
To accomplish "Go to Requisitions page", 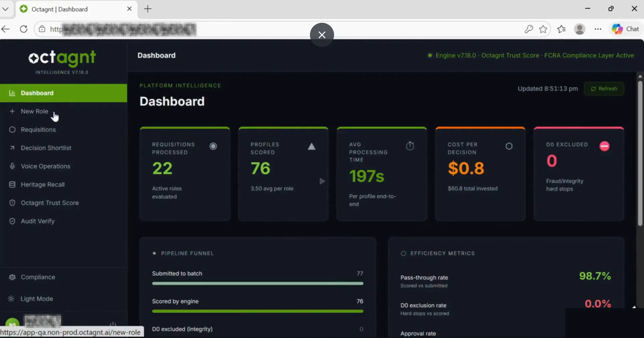I will (x=63, y=129).
